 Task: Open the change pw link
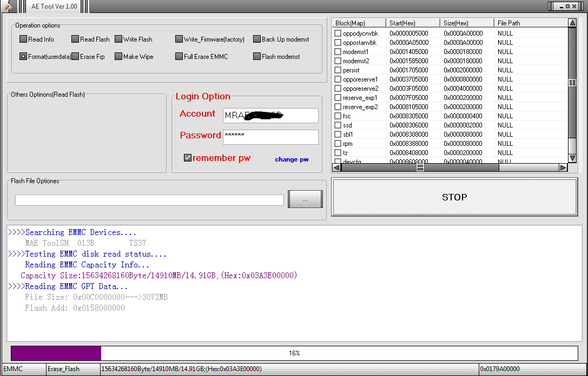tap(292, 159)
